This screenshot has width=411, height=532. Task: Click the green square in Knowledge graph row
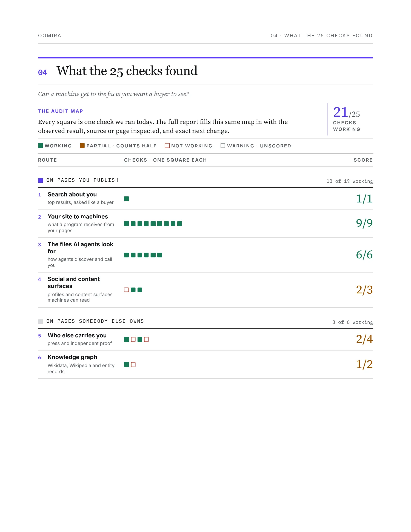(x=126, y=365)
